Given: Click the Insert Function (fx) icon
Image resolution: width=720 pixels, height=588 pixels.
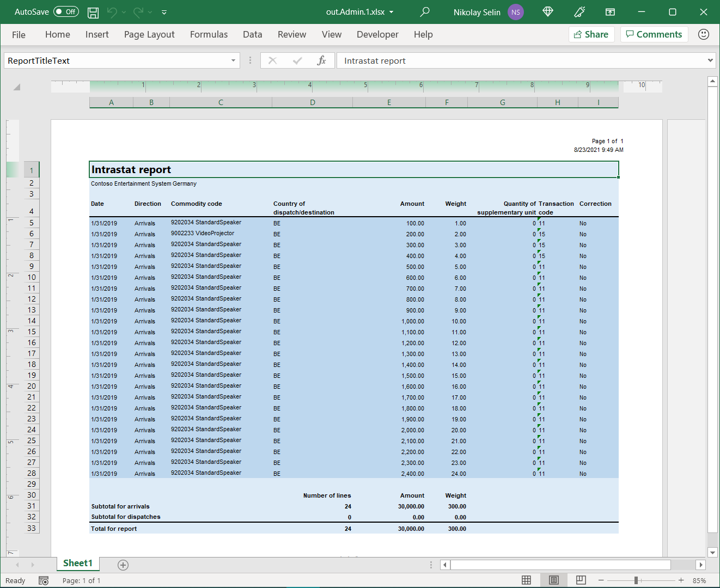Looking at the screenshot, I should (x=322, y=60).
